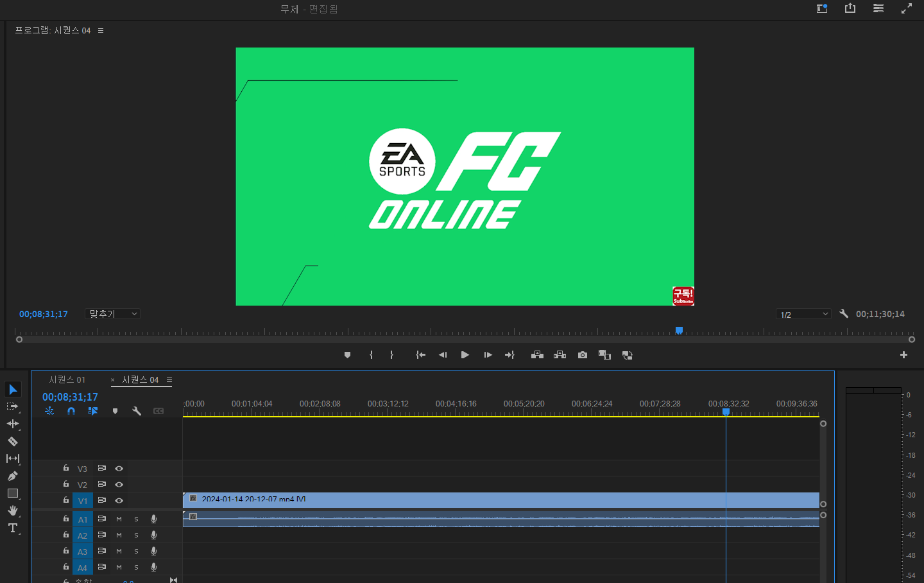Viewport: 924px width, 583px height.
Task: Select the Type tool
Action: 13,528
